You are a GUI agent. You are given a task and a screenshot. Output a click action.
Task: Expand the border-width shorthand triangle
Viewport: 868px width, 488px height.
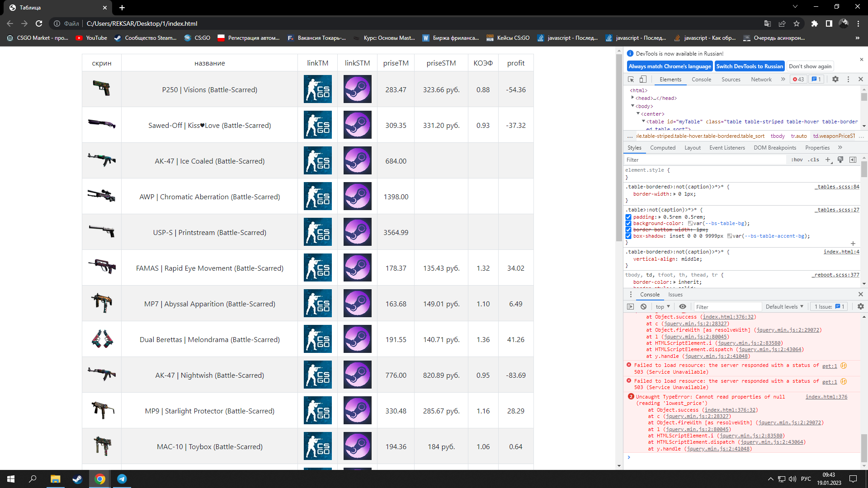675,194
